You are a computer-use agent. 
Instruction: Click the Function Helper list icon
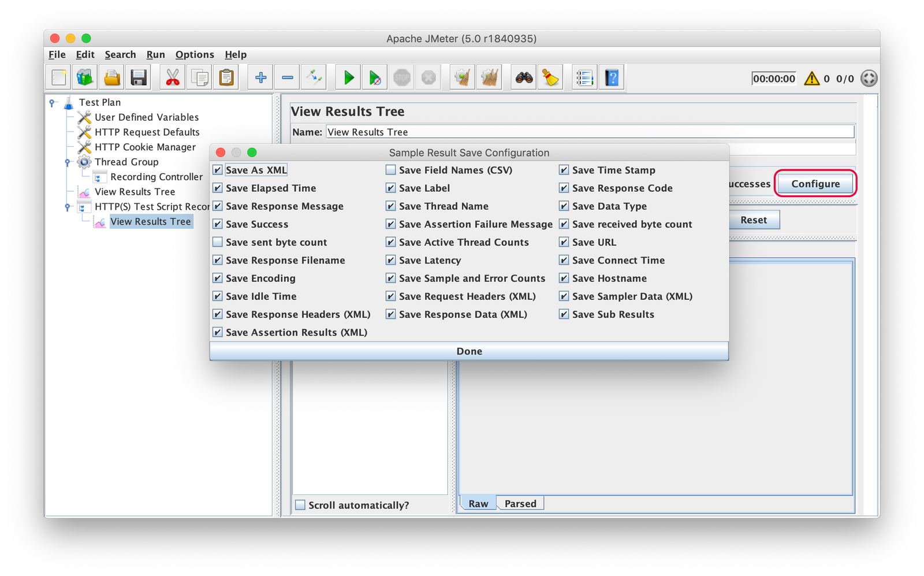click(584, 77)
